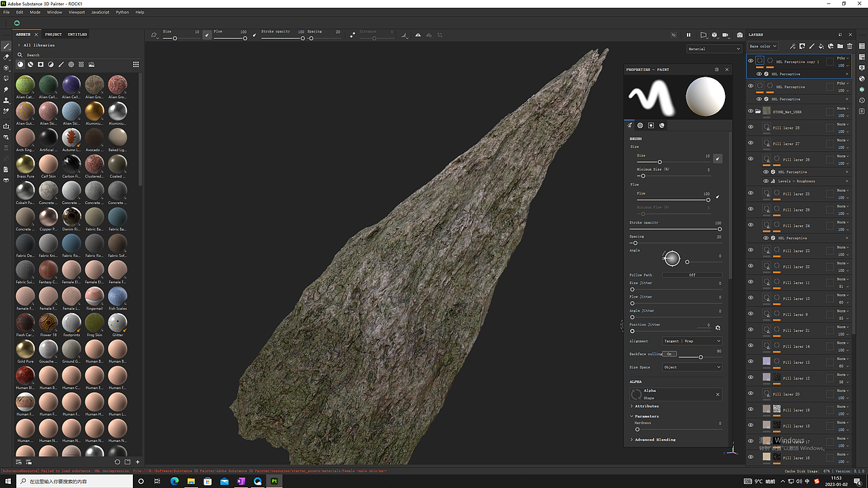
Task: Open the Python menu
Action: 122,12
